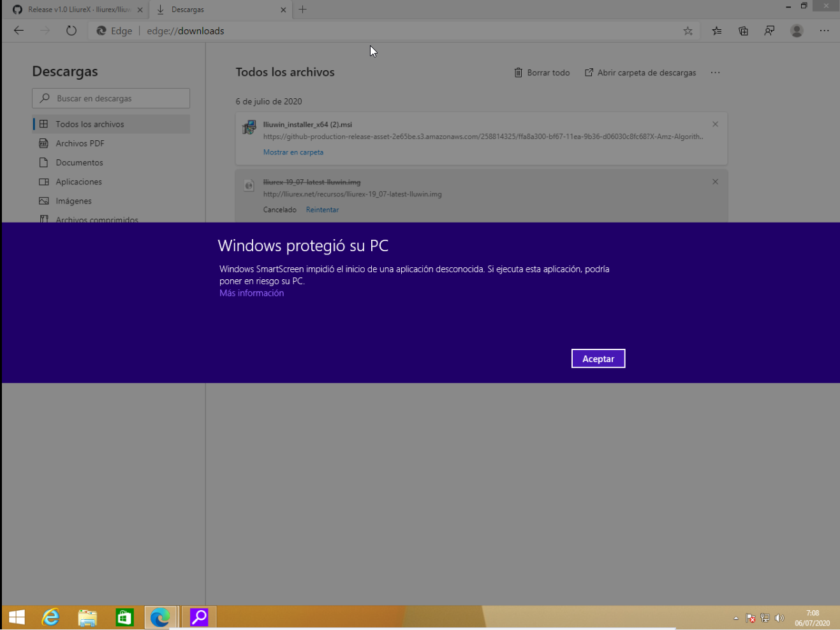840x630 pixels.
Task: Open the Windows Store taskbar icon
Action: click(124, 617)
